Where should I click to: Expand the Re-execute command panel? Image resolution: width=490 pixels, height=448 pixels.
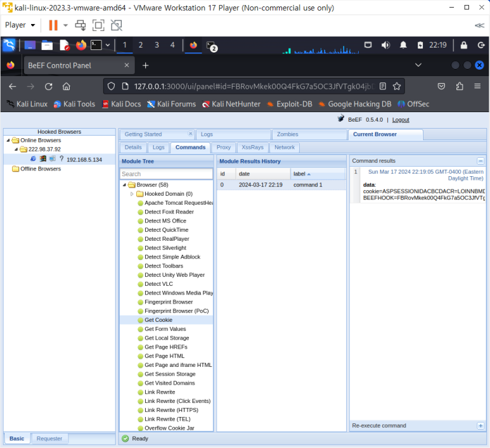tap(480, 426)
